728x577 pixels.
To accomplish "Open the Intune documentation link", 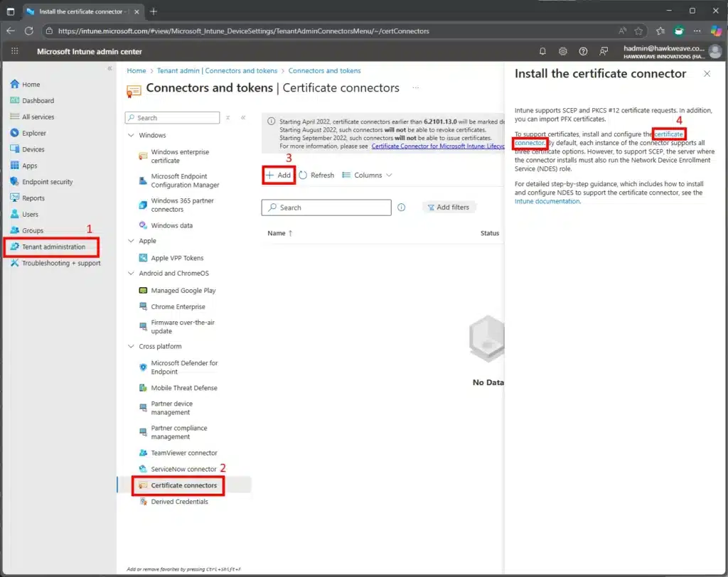I will tap(547, 201).
